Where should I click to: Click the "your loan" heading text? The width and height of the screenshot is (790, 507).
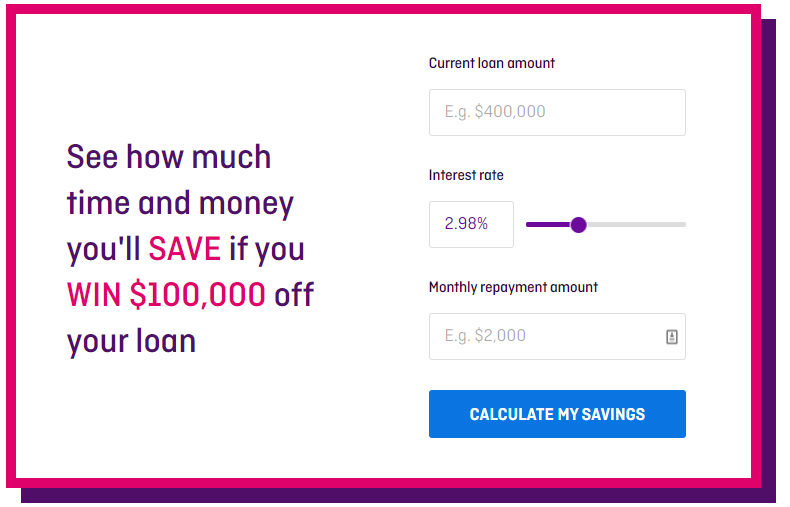131,341
